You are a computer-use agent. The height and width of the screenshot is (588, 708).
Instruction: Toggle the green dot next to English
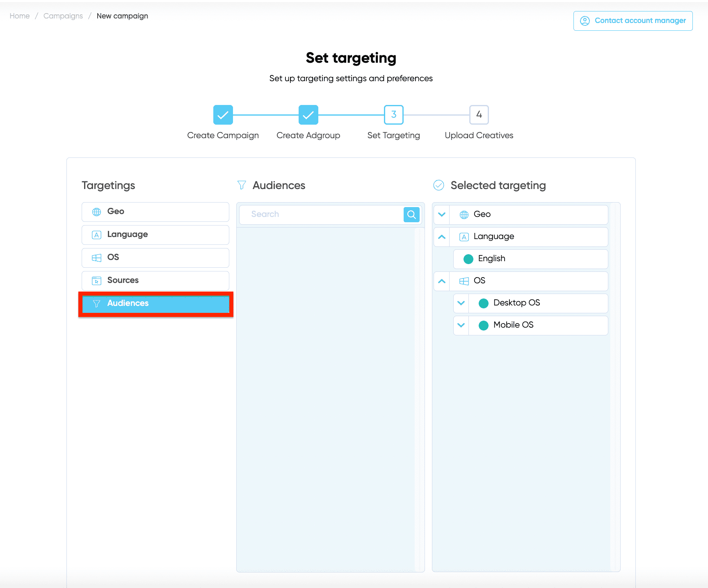click(x=468, y=259)
